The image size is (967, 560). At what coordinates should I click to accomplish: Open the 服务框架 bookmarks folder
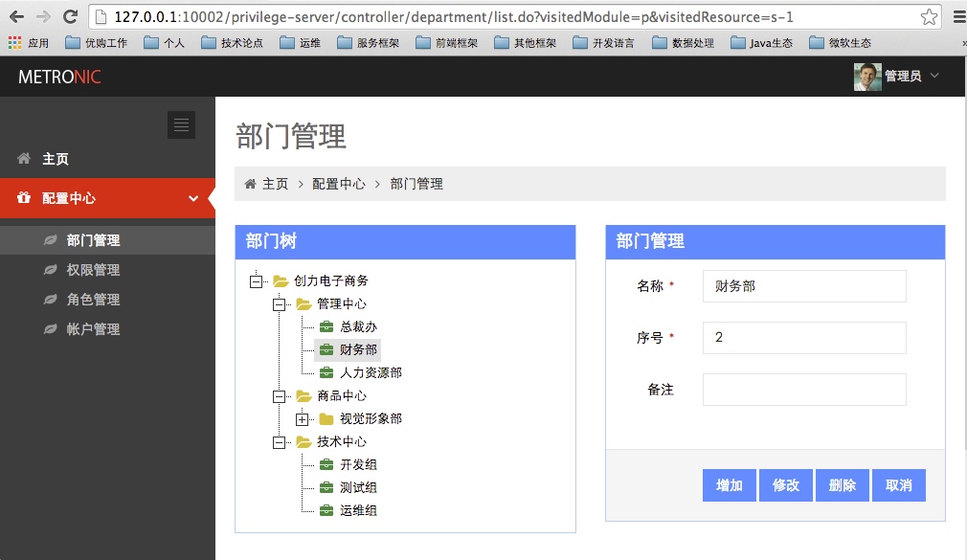369,42
